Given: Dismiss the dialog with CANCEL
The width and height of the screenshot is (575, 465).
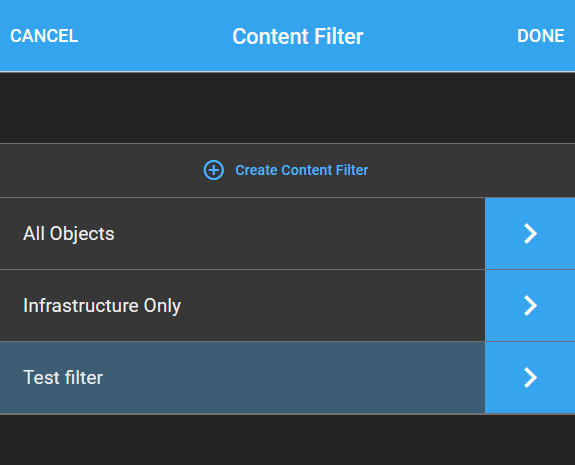Looking at the screenshot, I should pos(44,36).
